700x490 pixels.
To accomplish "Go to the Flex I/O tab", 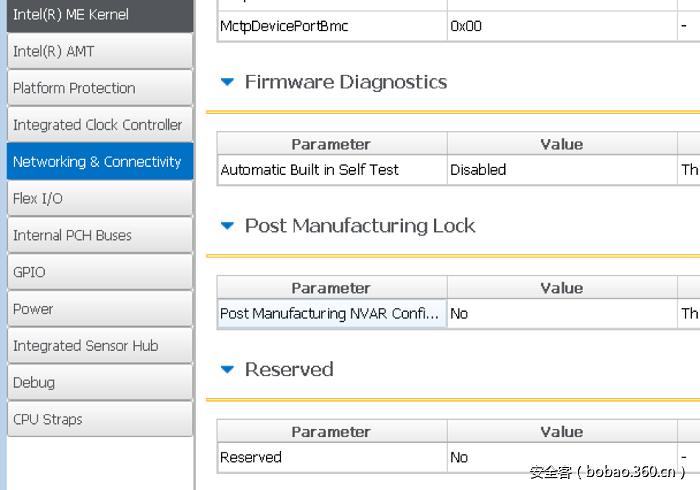I will point(97,199).
